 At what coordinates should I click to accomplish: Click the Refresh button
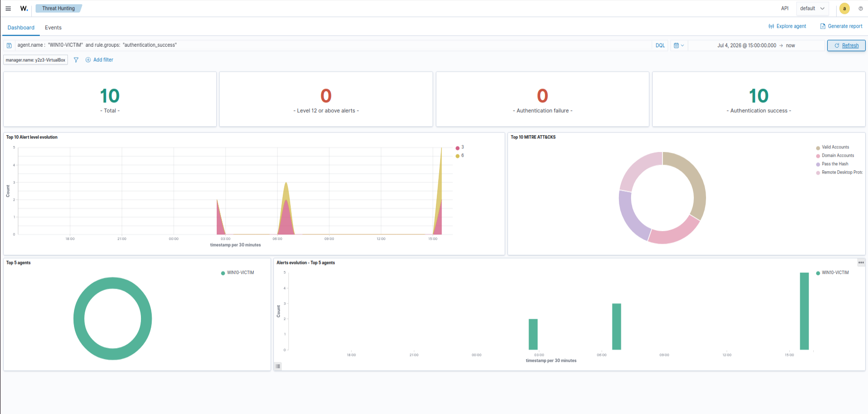click(x=846, y=45)
